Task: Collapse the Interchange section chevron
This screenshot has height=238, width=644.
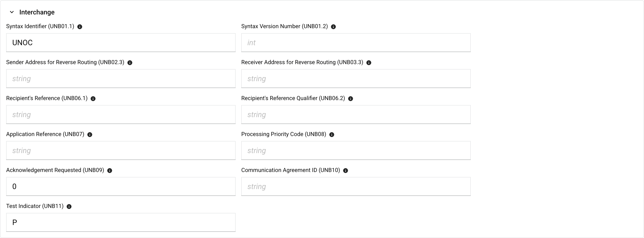Action: pos(12,12)
